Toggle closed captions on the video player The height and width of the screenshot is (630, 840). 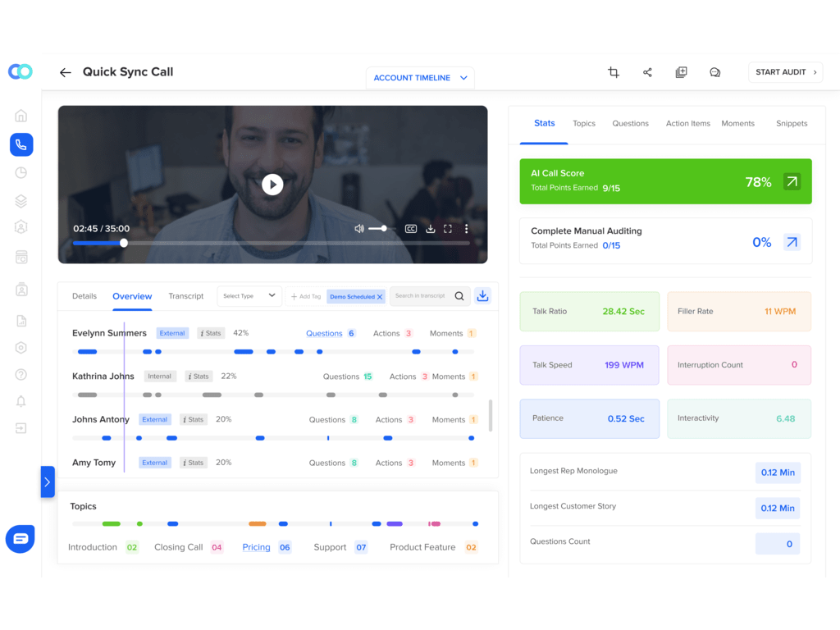pos(411,229)
